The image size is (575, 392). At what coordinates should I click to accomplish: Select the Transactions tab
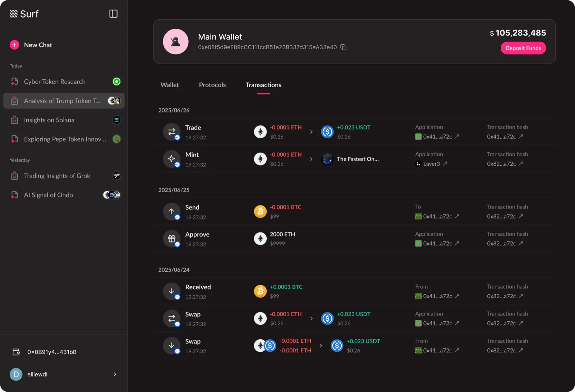263,85
